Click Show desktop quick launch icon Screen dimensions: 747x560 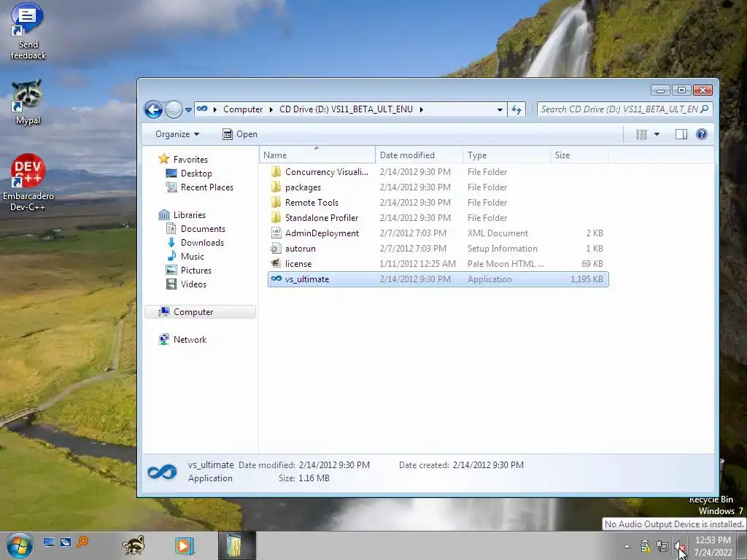click(49, 542)
